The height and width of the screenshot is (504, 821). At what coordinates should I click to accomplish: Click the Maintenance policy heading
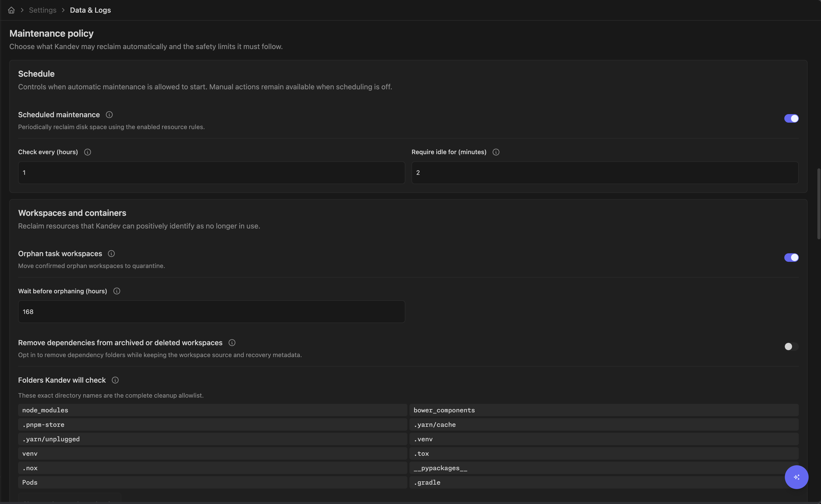click(51, 33)
